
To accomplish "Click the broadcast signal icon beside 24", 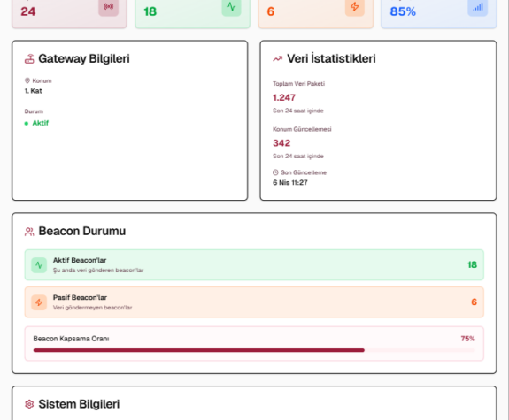I will click(x=108, y=7).
